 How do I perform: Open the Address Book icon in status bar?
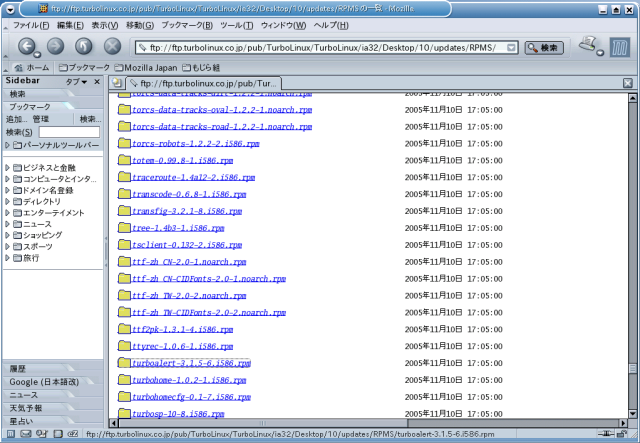click(58, 434)
